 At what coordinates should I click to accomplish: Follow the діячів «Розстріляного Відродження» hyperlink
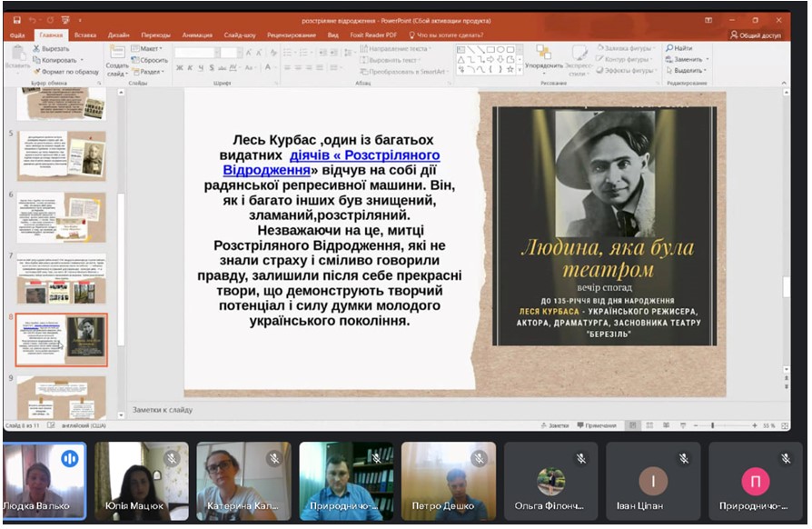(x=332, y=163)
